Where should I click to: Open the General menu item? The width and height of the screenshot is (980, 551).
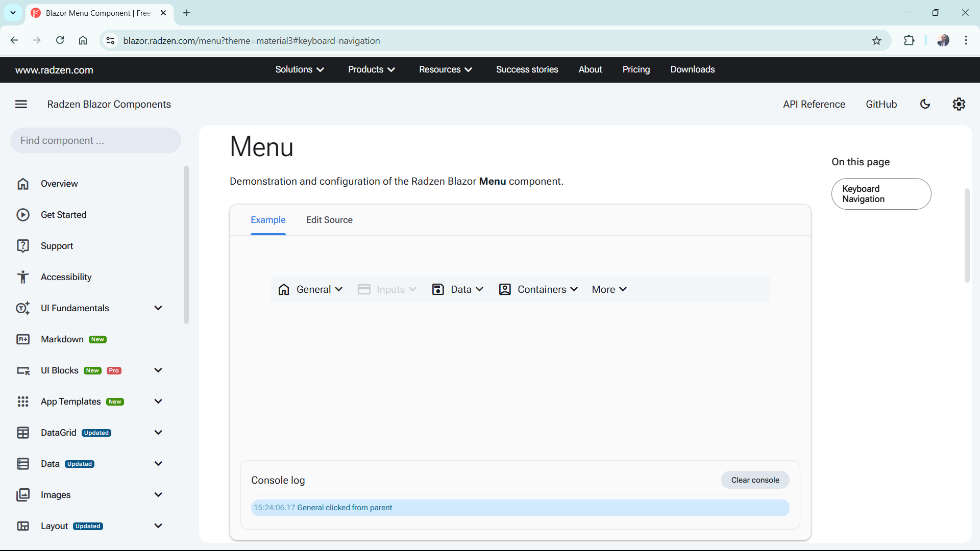310,289
